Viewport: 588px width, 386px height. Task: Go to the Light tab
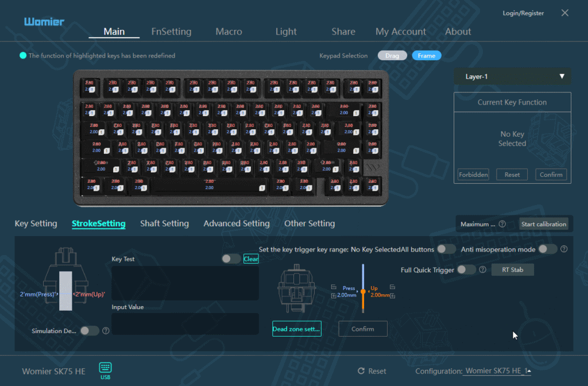[x=286, y=32]
